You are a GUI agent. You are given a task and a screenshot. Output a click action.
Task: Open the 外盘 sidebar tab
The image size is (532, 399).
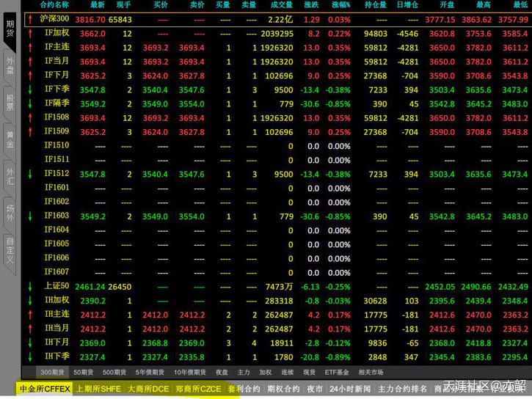pos(10,65)
